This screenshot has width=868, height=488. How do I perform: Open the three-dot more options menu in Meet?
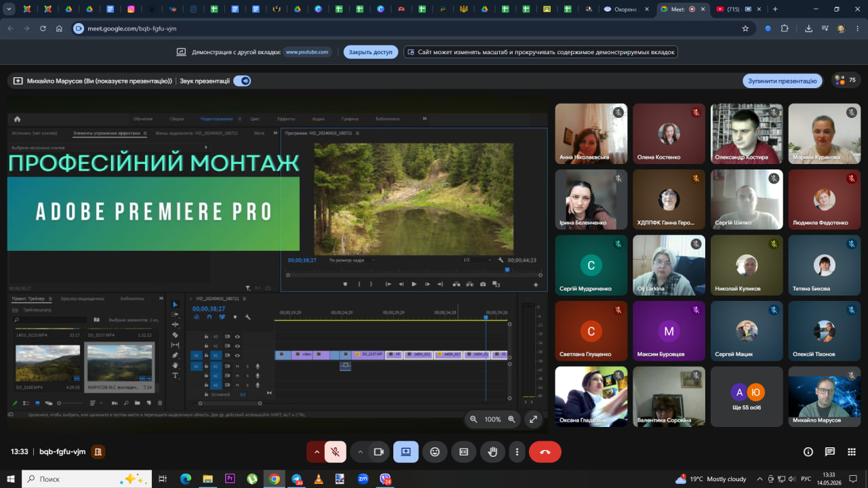[517, 451]
